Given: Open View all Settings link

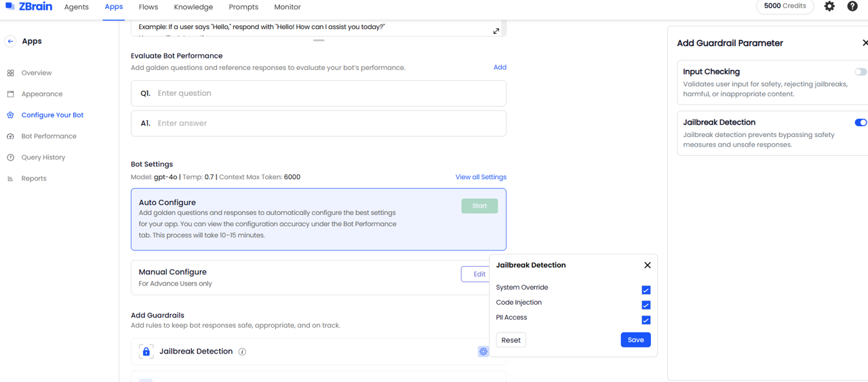Looking at the screenshot, I should pos(480,177).
